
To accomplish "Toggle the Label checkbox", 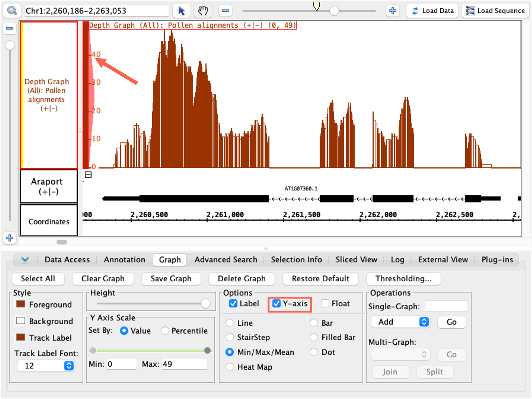I will tap(233, 303).
